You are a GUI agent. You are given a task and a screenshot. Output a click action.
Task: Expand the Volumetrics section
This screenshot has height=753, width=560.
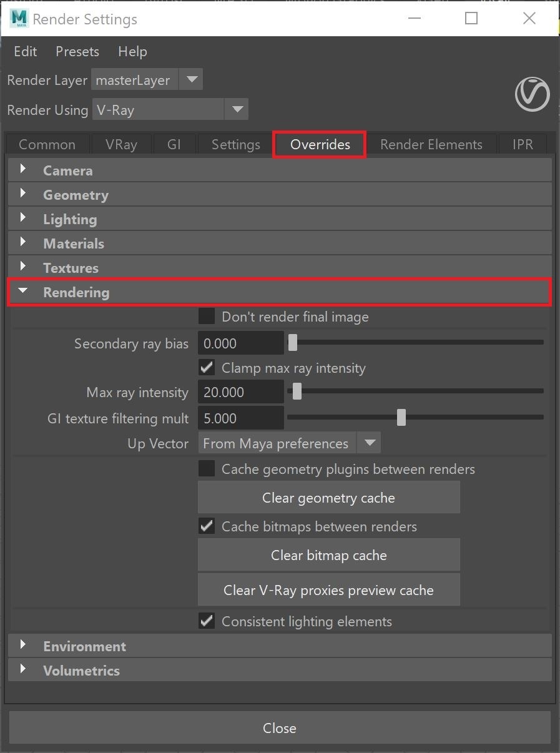280,670
